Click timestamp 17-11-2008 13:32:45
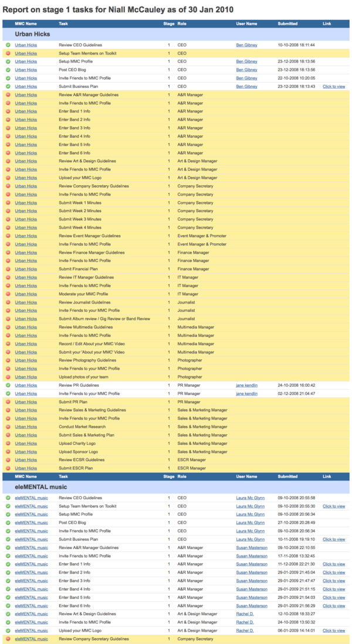 (296, 556)
